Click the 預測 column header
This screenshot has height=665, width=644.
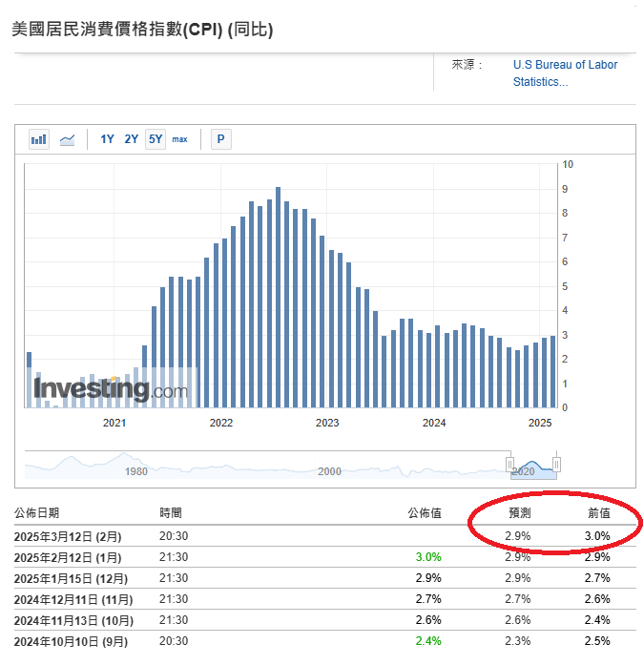click(520, 513)
